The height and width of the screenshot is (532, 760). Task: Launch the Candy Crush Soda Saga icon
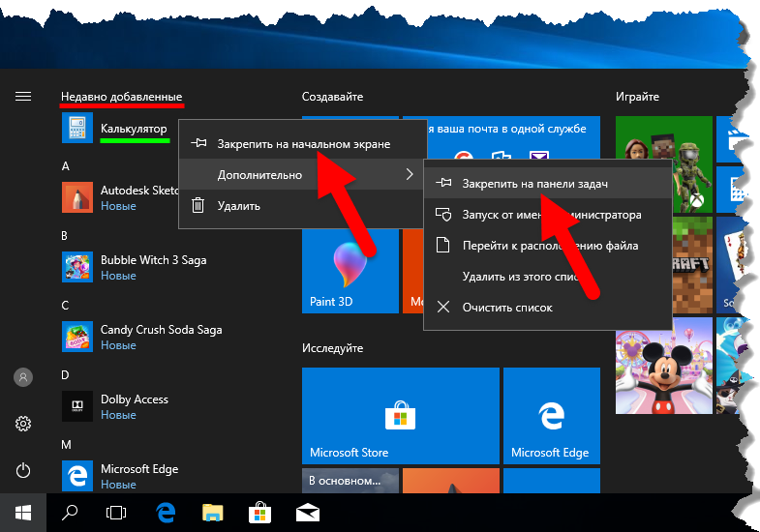pyautogui.click(x=77, y=337)
